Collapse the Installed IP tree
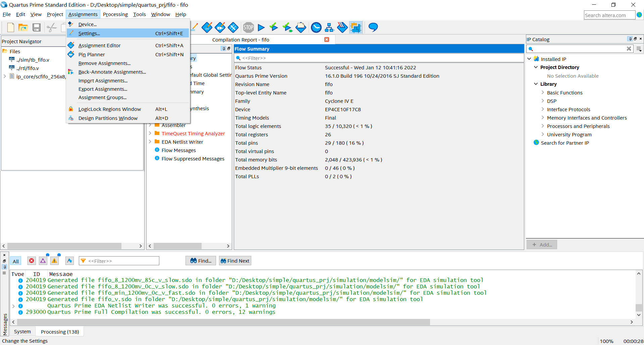Screen dimensions: 644x345 (x=529, y=59)
